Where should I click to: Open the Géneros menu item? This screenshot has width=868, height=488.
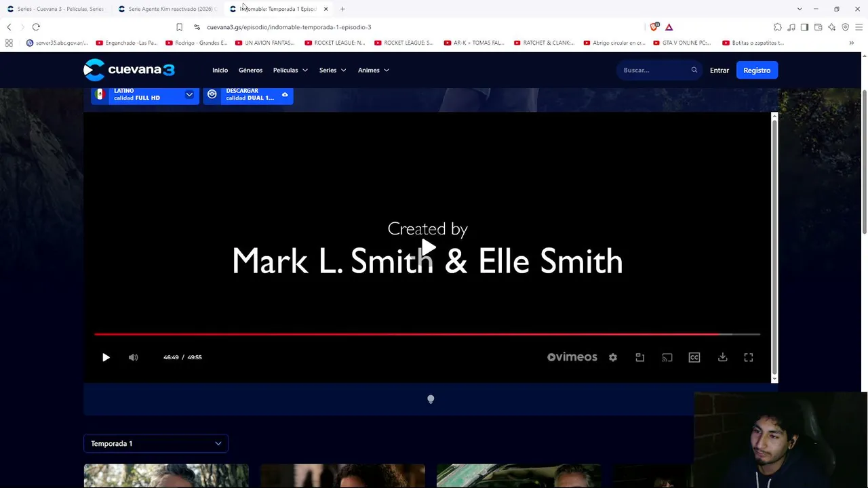(250, 70)
